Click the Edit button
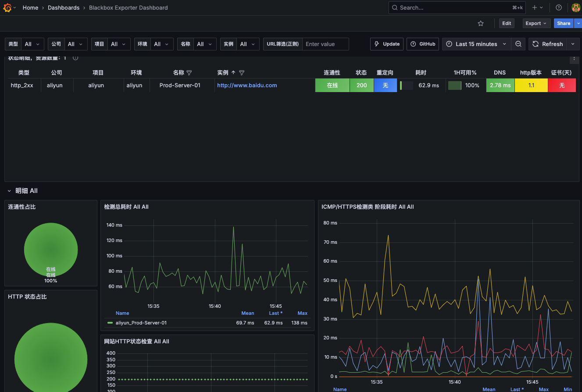The height and width of the screenshot is (392, 582). [x=507, y=24]
